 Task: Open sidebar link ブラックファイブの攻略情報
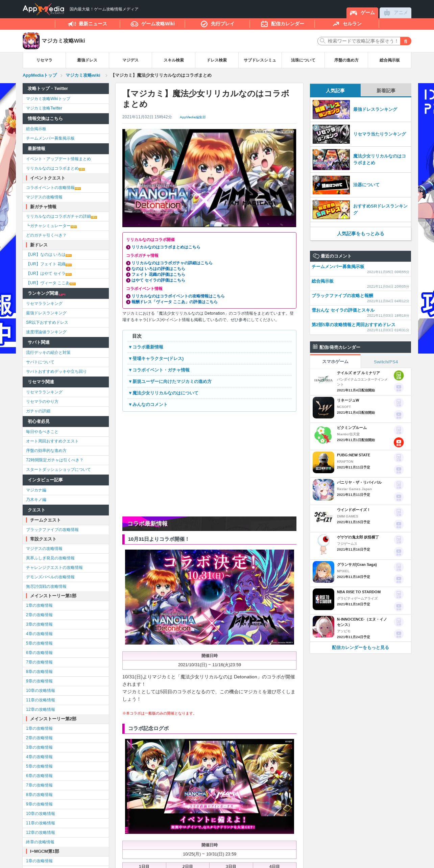click(x=52, y=530)
